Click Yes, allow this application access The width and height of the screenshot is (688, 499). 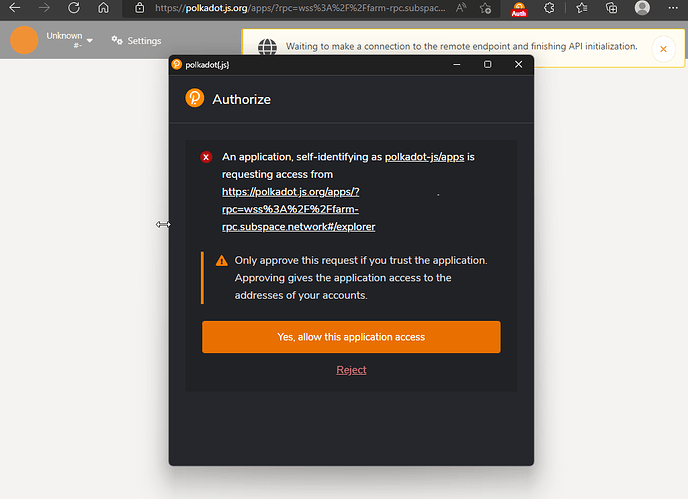[351, 337]
